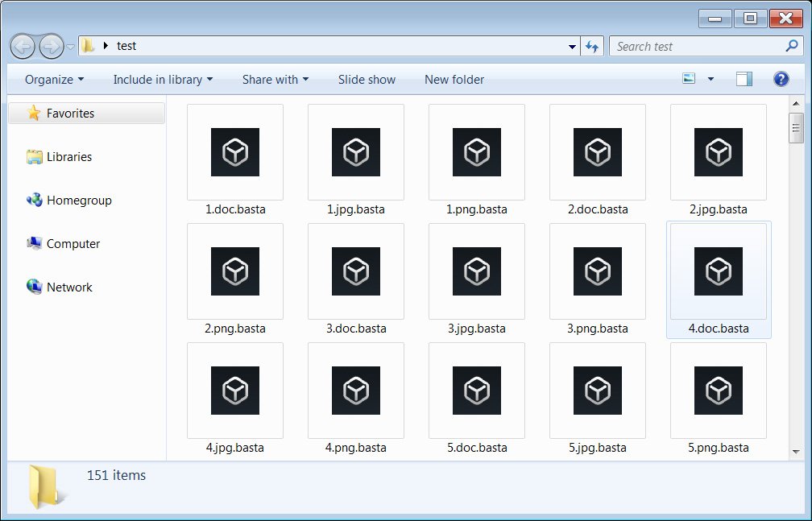This screenshot has height=521, width=812.
Task: Click the vertical scrollbar thumb
Action: coord(796,128)
